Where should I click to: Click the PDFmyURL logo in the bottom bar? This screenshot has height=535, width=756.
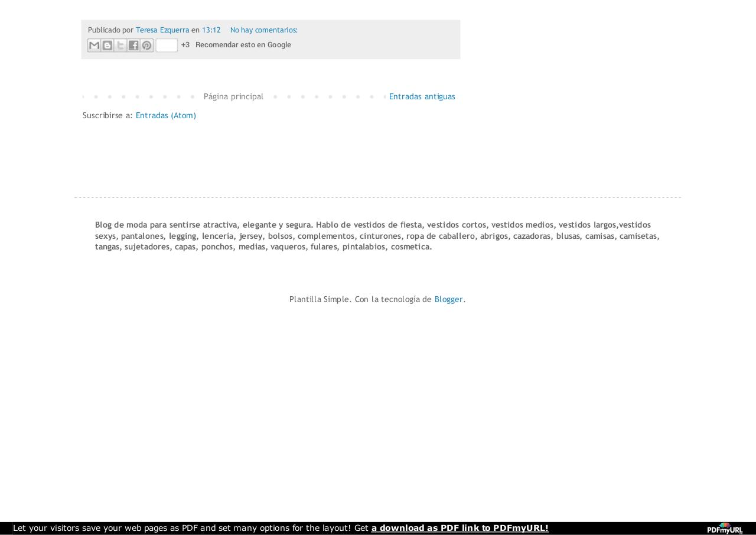[x=726, y=528]
